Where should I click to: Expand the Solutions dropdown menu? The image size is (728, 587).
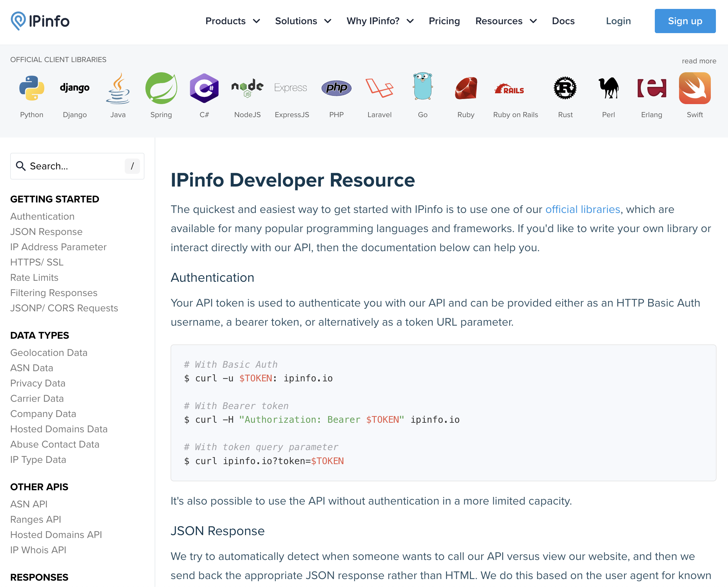(x=303, y=21)
